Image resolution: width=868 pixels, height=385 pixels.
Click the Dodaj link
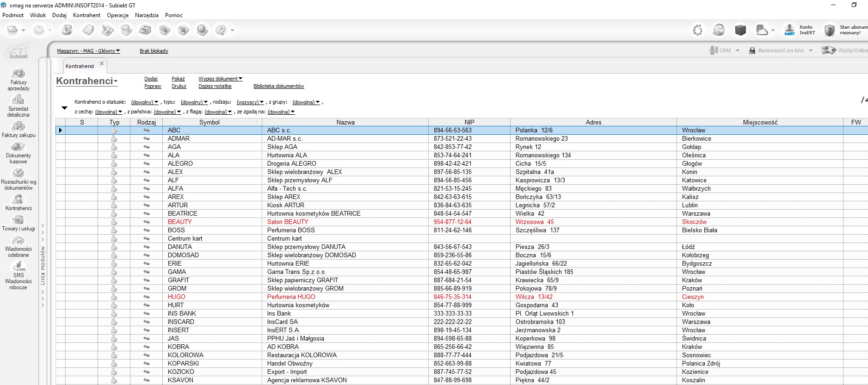151,79
